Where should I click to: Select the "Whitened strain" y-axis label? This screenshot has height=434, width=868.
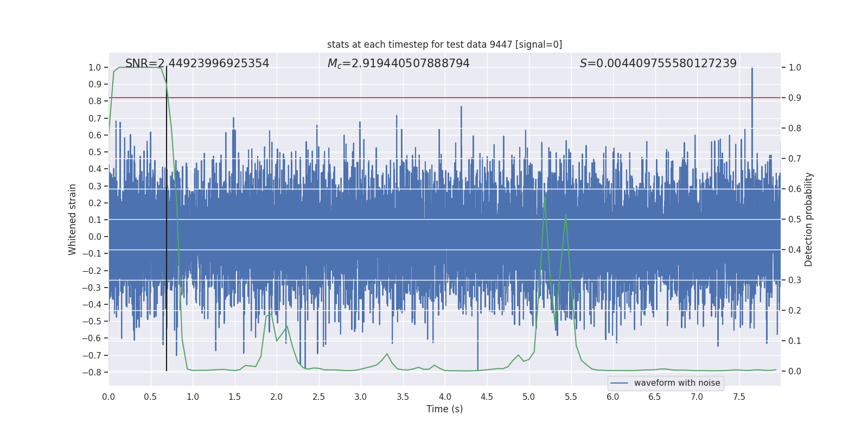pos(73,219)
